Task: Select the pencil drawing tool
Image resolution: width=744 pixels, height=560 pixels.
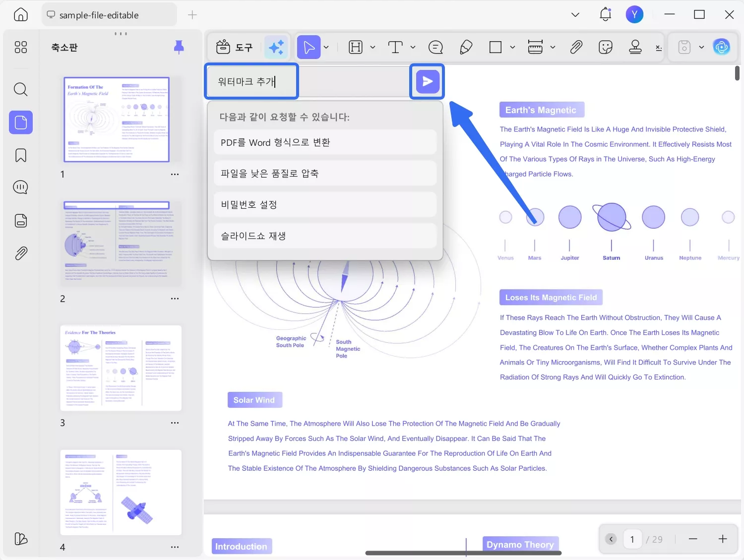Action: (466, 47)
